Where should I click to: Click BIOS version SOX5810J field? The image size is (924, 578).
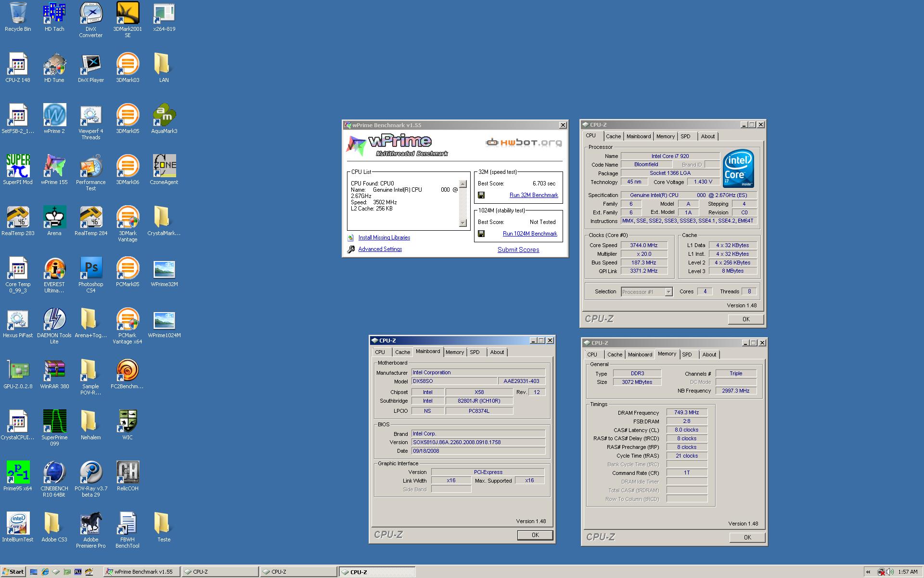[478, 442]
